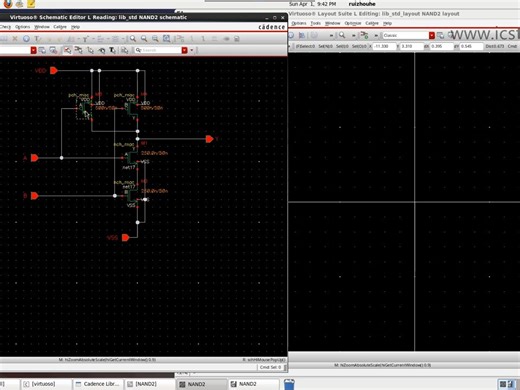Viewport: 520px width, 390px height.
Task: Switch to active NAND2 schematic taskbar item
Action: [x=201, y=384]
